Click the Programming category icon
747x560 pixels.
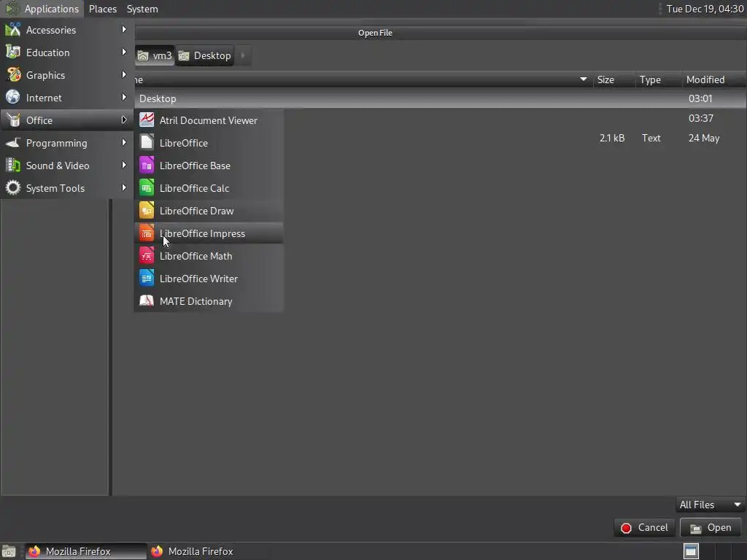(13, 142)
